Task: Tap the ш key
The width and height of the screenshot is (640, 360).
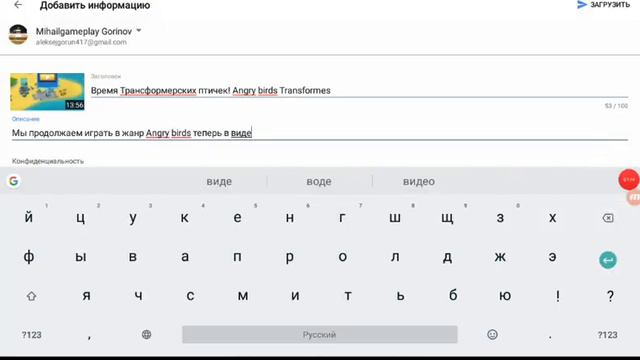Action: (x=395, y=218)
